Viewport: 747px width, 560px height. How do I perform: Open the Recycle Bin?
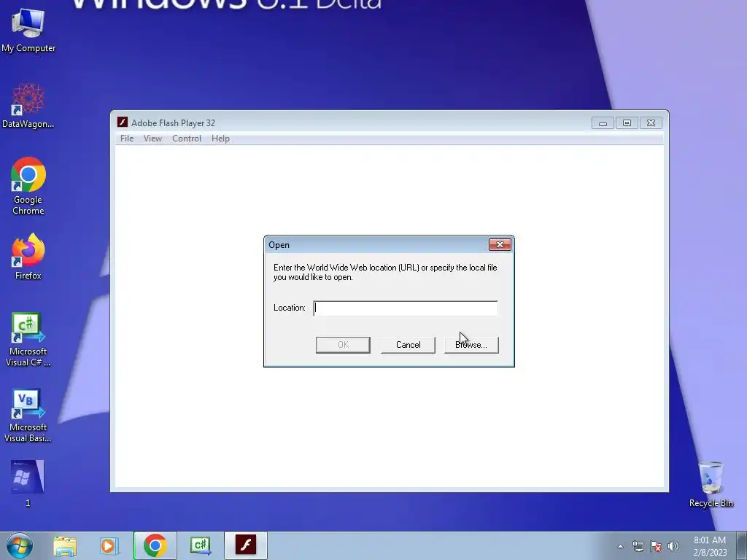pyautogui.click(x=711, y=484)
